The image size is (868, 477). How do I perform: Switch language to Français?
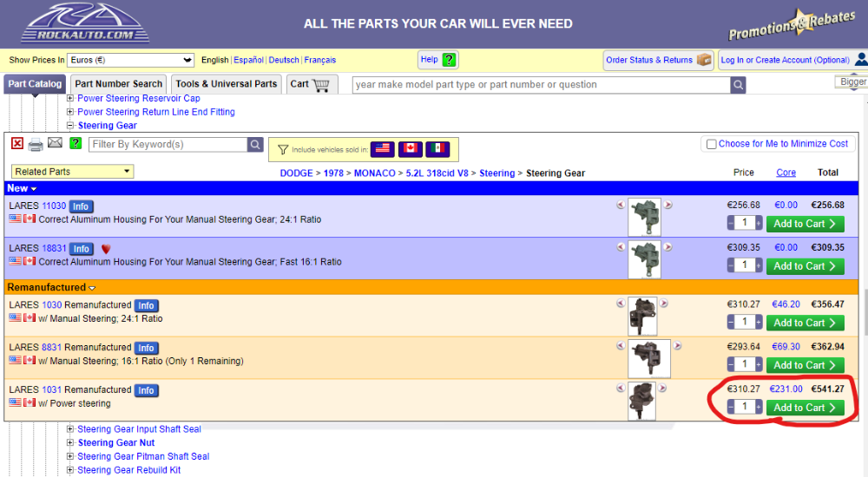tap(320, 60)
